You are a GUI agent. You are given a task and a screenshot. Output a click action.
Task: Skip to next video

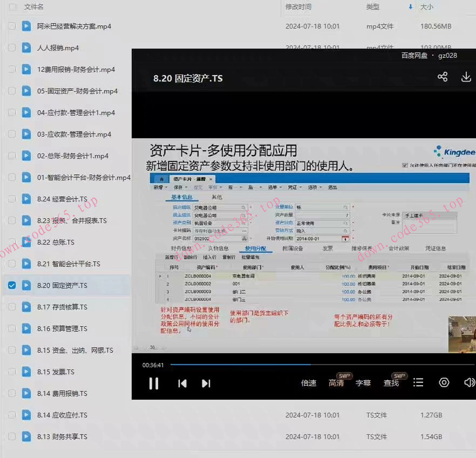[206, 383]
